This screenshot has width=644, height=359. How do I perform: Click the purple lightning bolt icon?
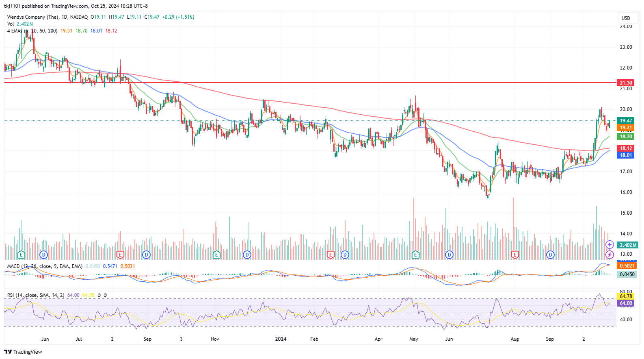click(609, 255)
